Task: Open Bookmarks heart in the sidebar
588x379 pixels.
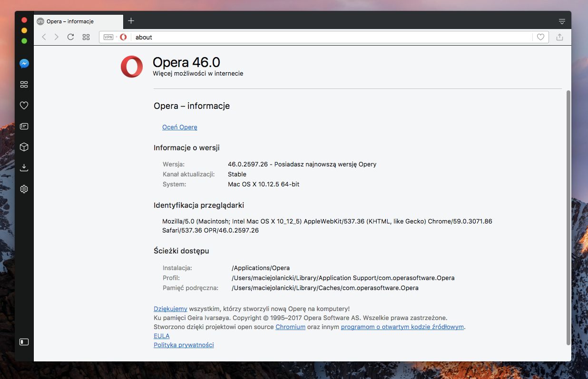Action: click(x=24, y=106)
